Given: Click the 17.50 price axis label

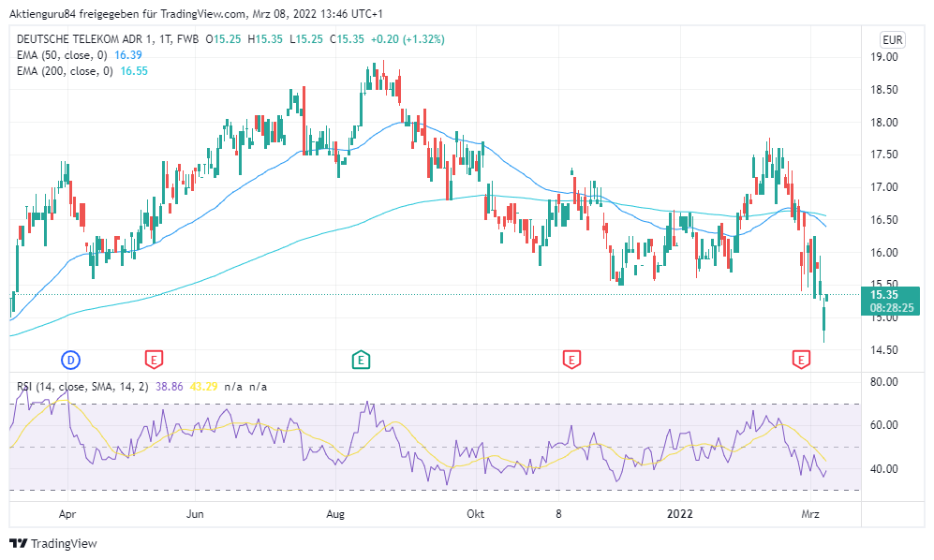Looking at the screenshot, I should pyautogui.click(x=884, y=155).
